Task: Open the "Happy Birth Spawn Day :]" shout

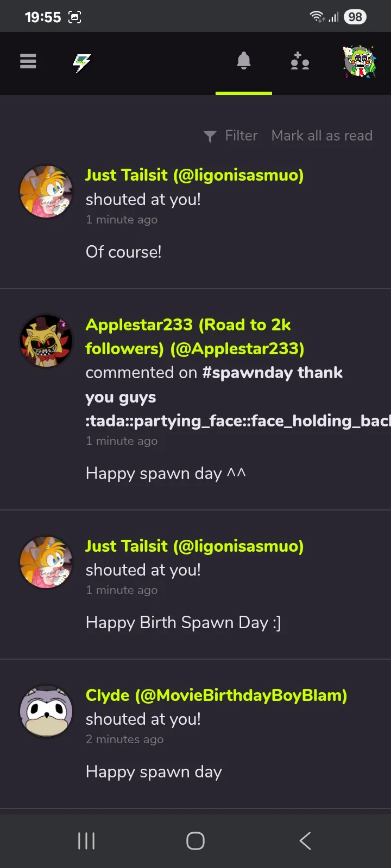Action: point(183,623)
